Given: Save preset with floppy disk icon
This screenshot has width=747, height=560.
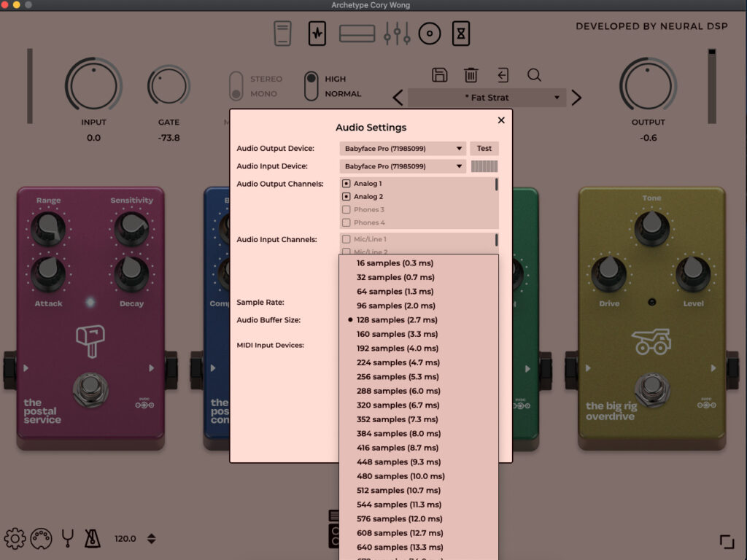Looking at the screenshot, I should [x=440, y=74].
